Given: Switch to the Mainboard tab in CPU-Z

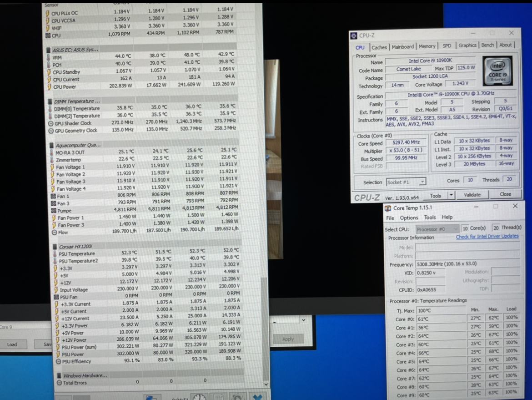Looking at the screenshot, I should click(403, 46).
